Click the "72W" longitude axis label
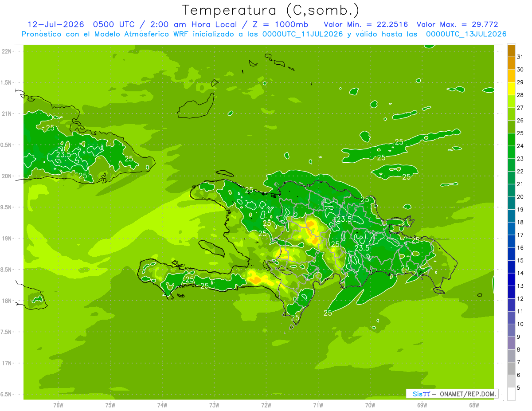The image size is (532, 411). 266,405
